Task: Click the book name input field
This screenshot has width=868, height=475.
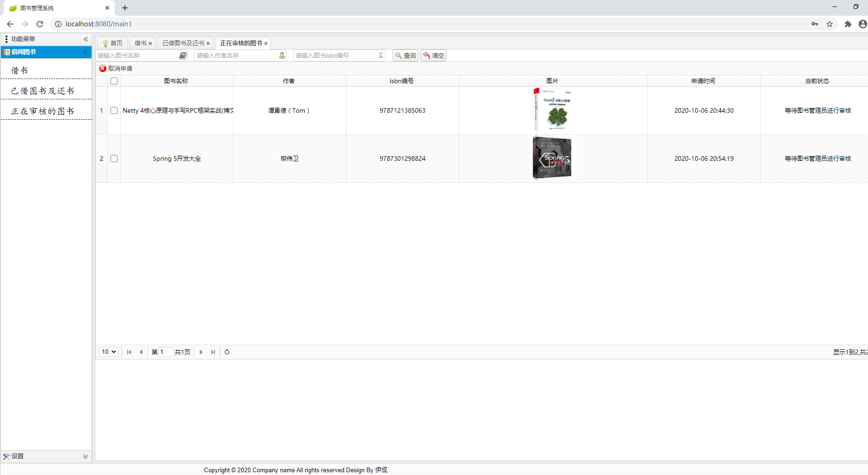Action: 137,55
